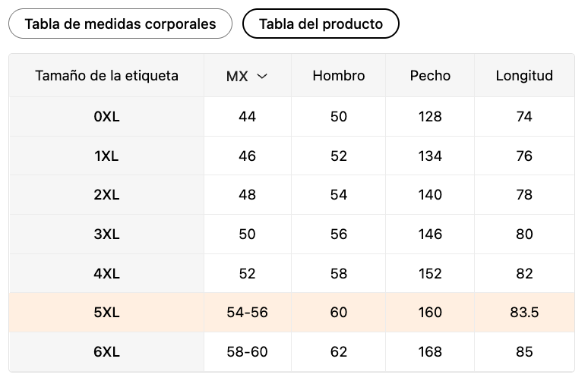
Task: Click the 83.5 Longitud value cell
Action: [x=524, y=313]
